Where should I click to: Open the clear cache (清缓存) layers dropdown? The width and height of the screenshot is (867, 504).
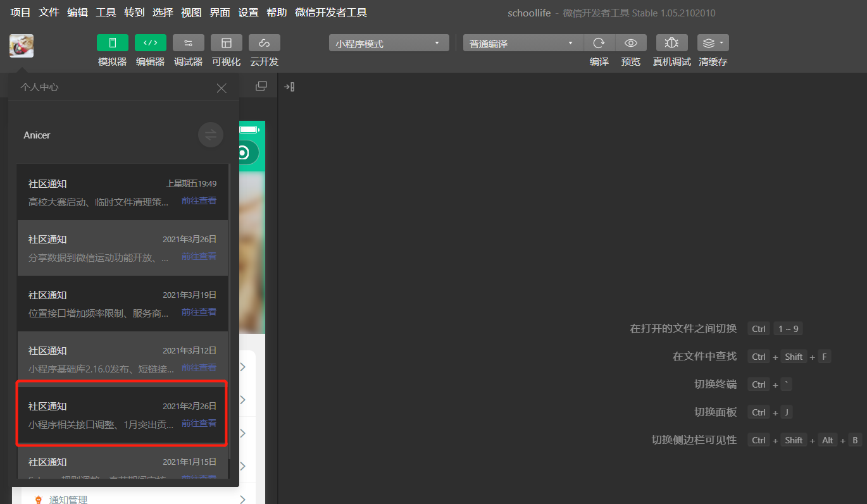(x=713, y=43)
